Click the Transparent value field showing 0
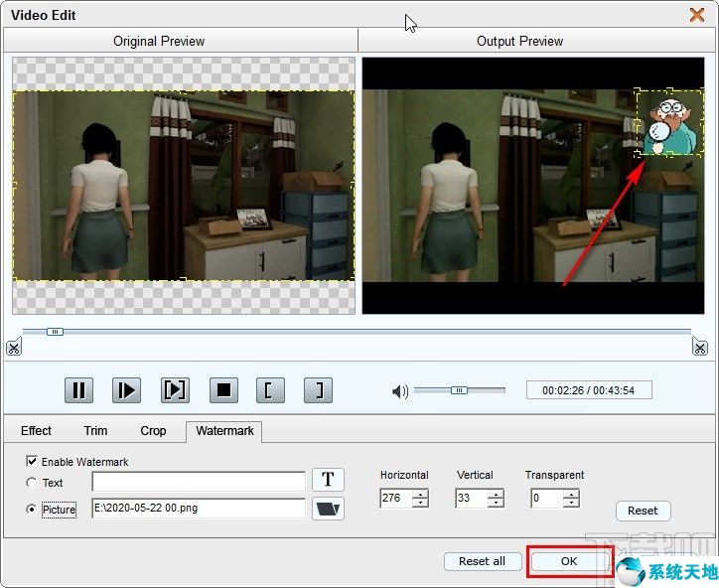Screen dimensions: 719x588 click(547, 498)
